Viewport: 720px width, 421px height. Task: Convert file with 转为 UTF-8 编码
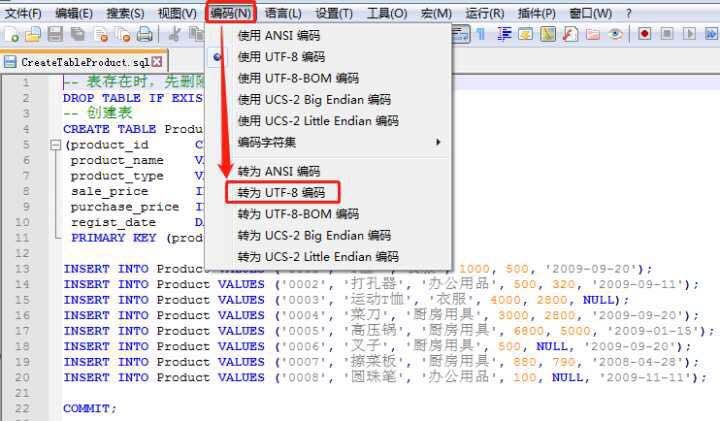(282, 192)
